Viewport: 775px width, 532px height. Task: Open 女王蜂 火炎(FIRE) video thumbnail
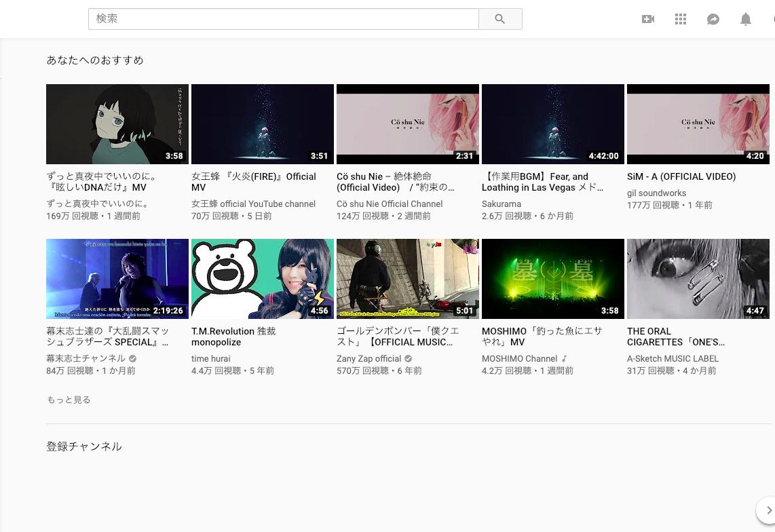click(263, 124)
